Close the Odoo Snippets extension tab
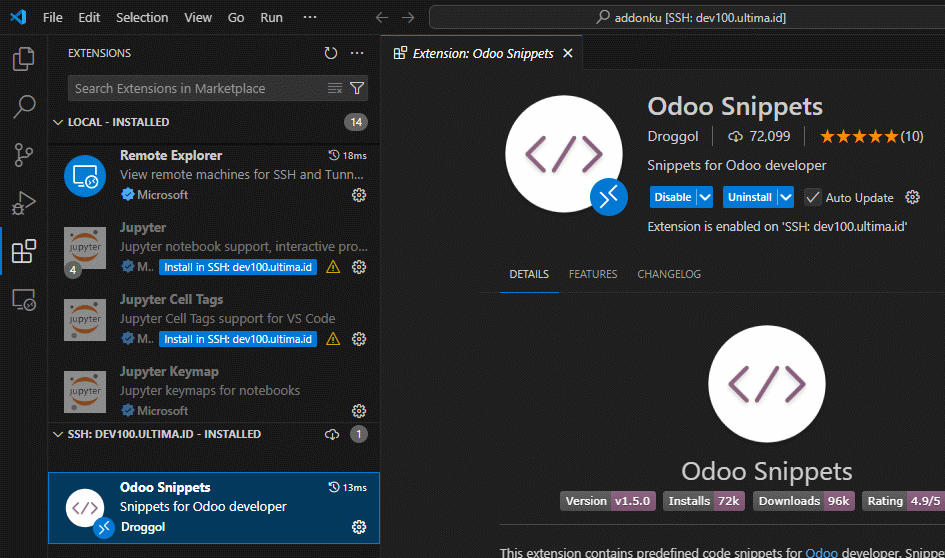The image size is (945, 558). coord(568,54)
